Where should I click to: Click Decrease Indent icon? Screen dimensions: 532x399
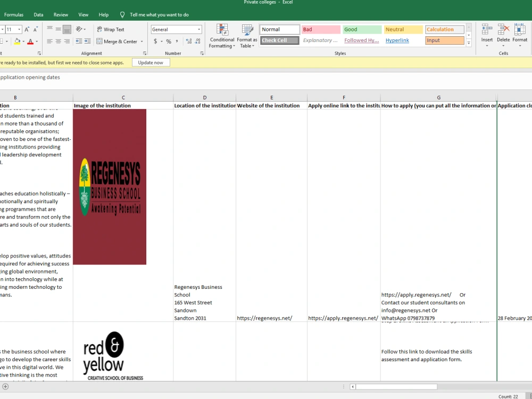pyautogui.click(x=79, y=41)
